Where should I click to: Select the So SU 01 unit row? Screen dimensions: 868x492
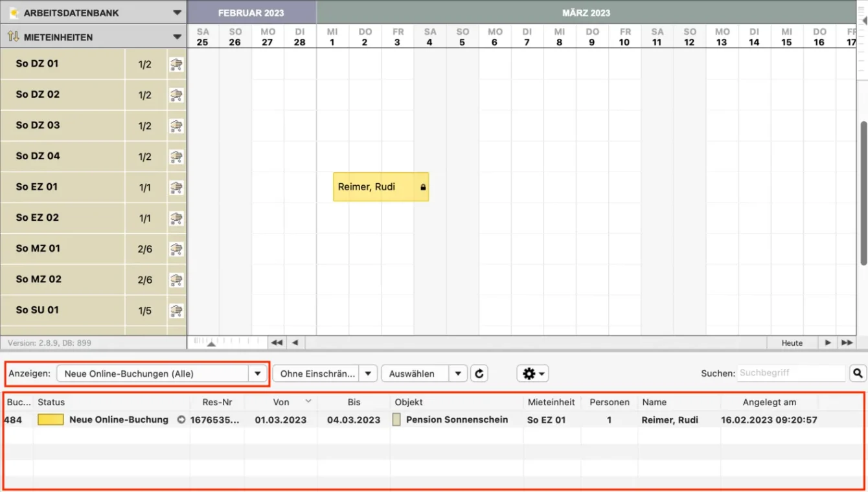tap(93, 311)
